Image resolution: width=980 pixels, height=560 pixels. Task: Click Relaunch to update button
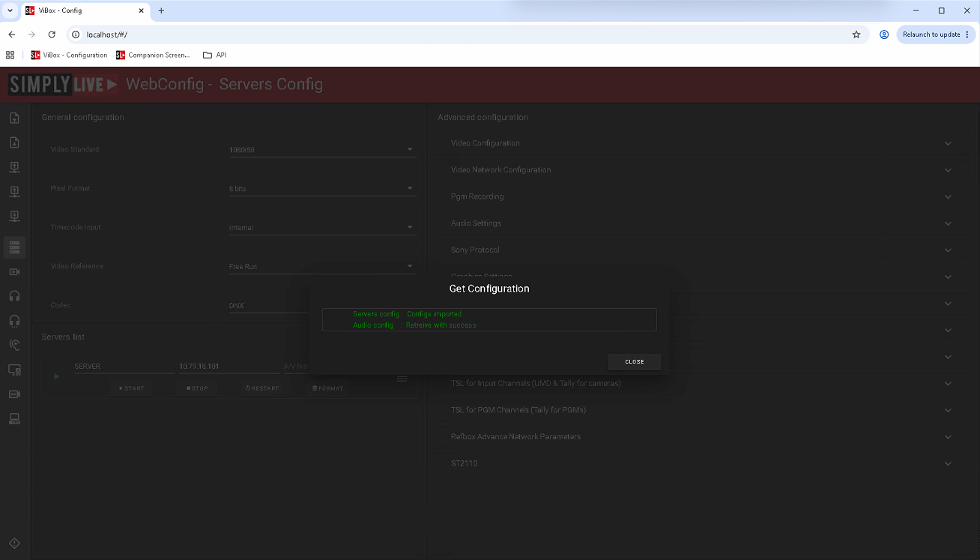click(931, 34)
